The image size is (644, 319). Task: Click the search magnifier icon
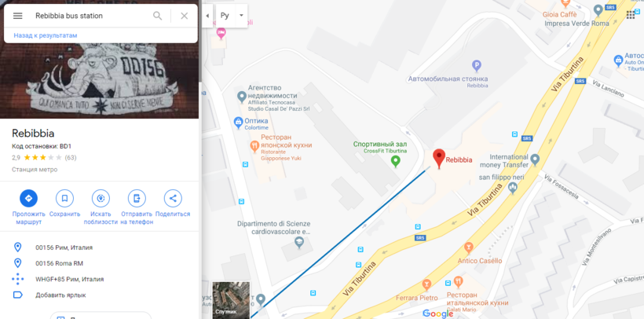[157, 16]
